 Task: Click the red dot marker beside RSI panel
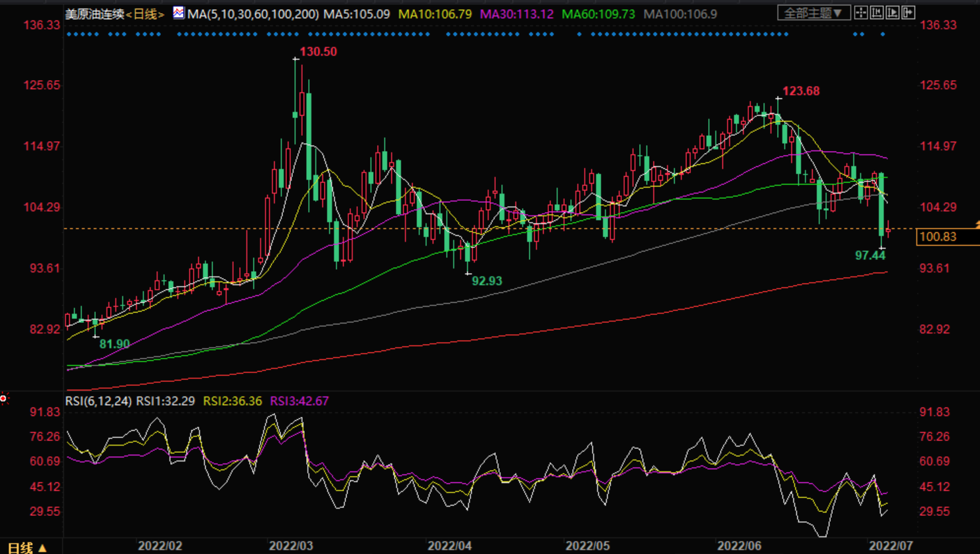pos(3,398)
